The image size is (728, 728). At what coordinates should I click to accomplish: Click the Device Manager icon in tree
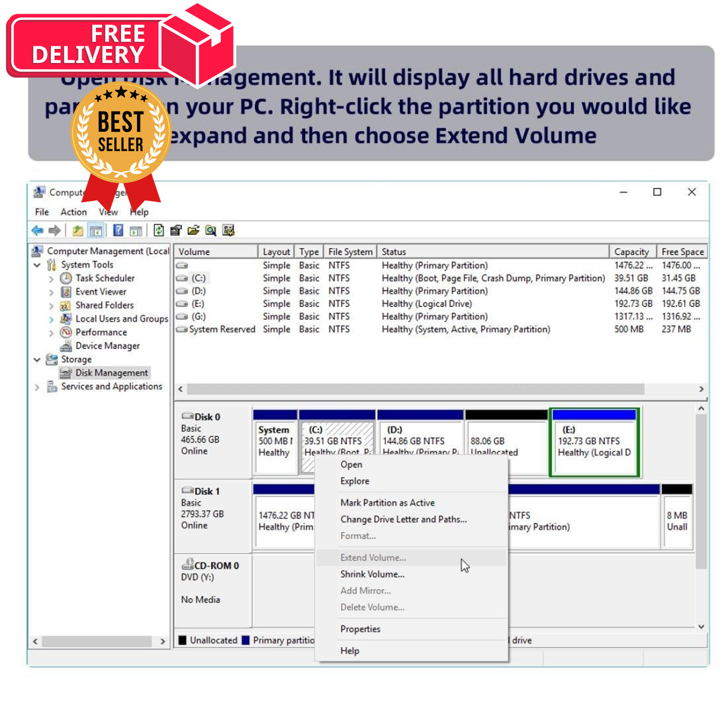(x=66, y=346)
